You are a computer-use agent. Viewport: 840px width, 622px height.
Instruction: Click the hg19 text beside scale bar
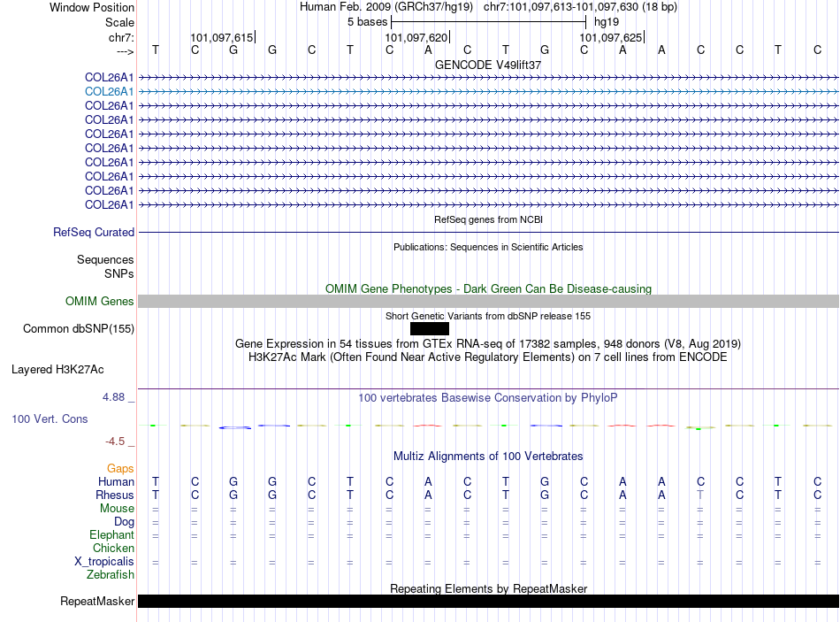pyautogui.click(x=607, y=22)
